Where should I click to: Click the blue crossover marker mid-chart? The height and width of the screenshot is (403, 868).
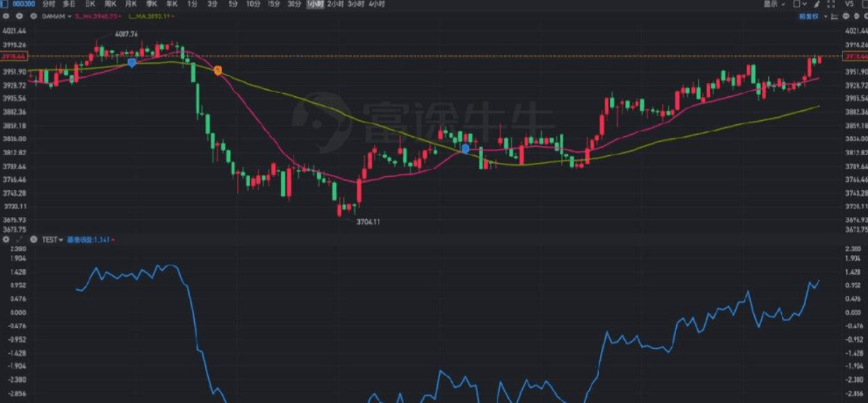[x=465, y=148]
